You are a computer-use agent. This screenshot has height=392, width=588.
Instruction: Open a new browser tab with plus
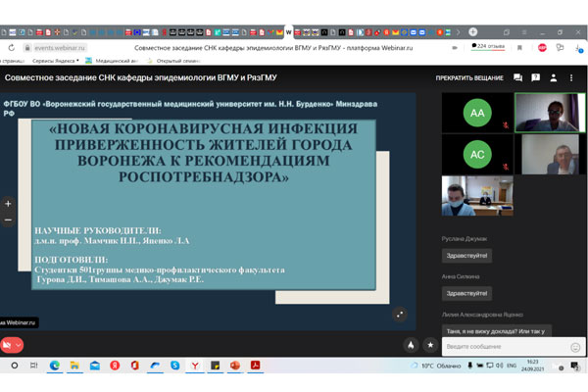pos(473,32)
